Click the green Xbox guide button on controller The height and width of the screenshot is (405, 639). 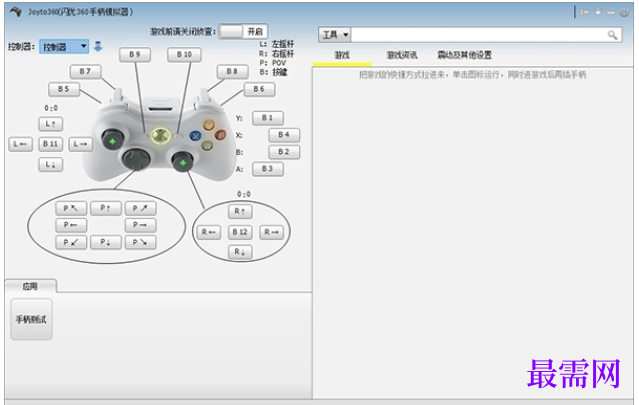160,136
